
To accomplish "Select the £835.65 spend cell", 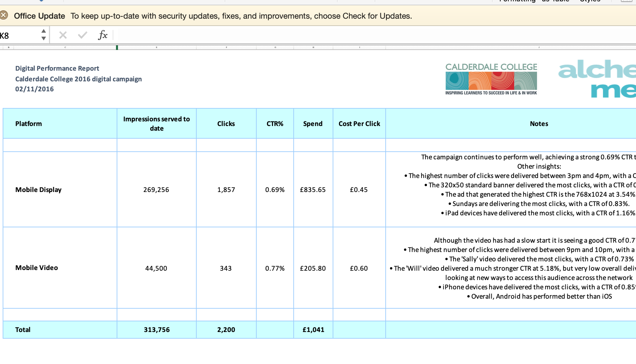I will point(313,189).
